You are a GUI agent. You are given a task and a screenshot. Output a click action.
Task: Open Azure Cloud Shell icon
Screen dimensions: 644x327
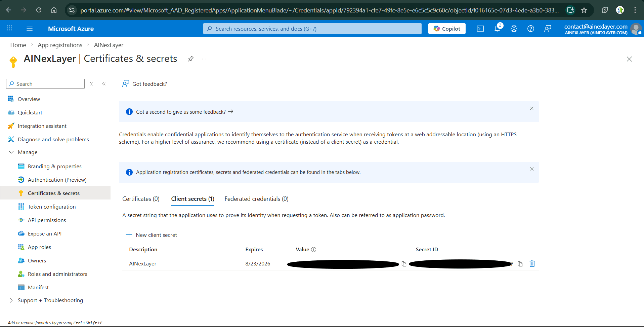pyautogui.click(x=480, y=29)
